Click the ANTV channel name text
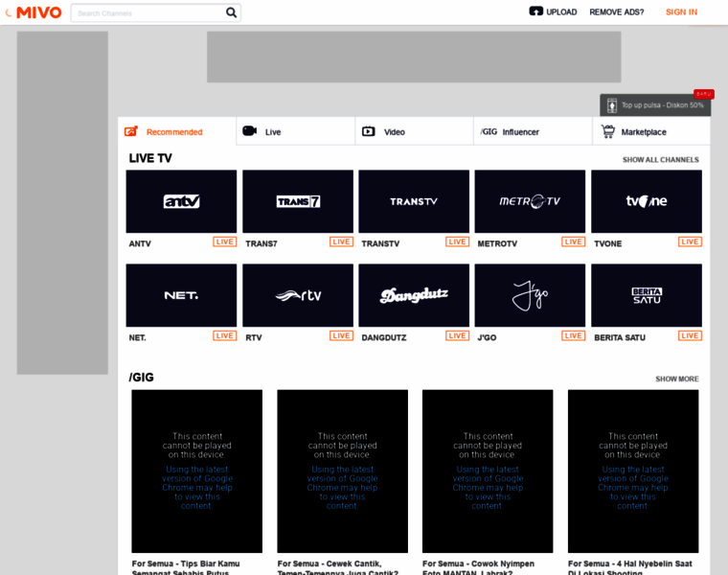Viewport: 728px width, 575px height. click(140, 243)
